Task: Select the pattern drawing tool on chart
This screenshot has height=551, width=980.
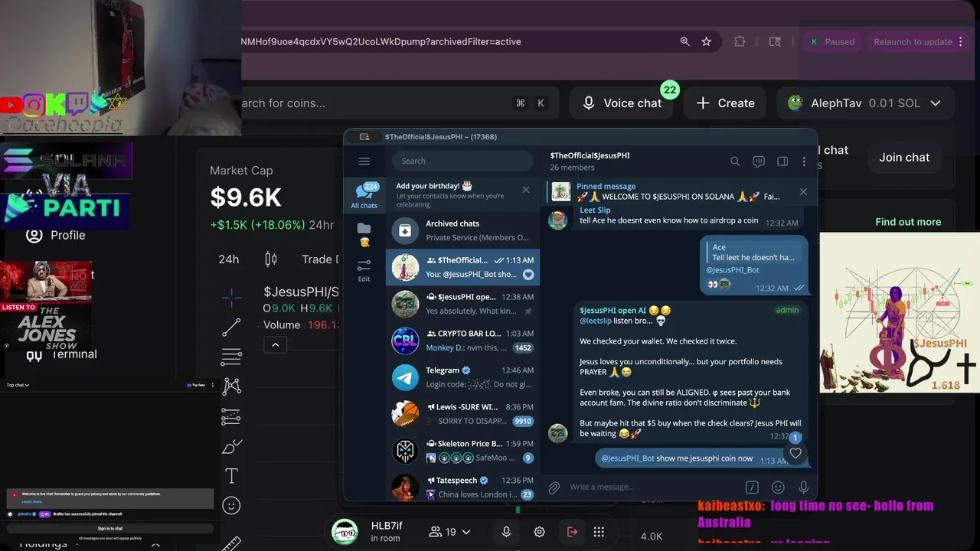Action: click(231, 386)
